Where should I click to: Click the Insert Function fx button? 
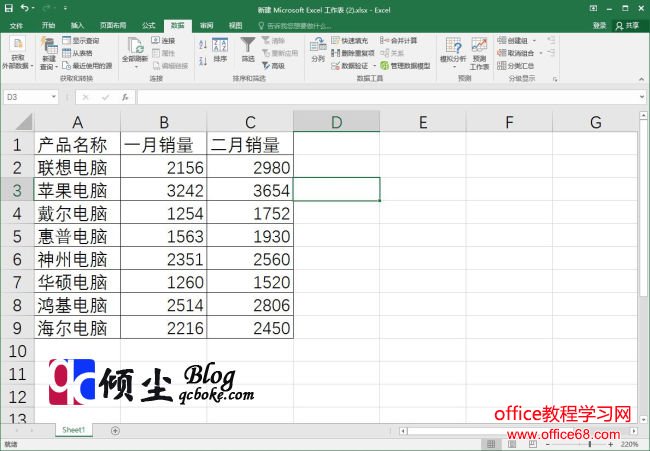125,97
